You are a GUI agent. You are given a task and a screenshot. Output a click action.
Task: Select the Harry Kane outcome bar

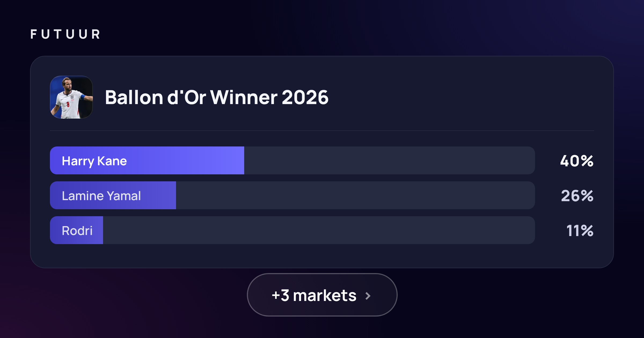pyautogui.click(x=292, y=160)
